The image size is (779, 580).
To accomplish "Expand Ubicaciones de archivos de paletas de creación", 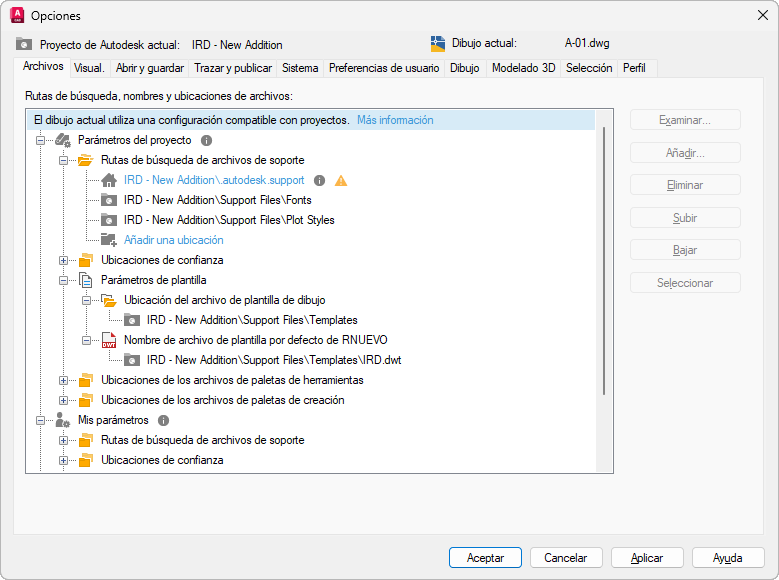I will click(63, 400).
